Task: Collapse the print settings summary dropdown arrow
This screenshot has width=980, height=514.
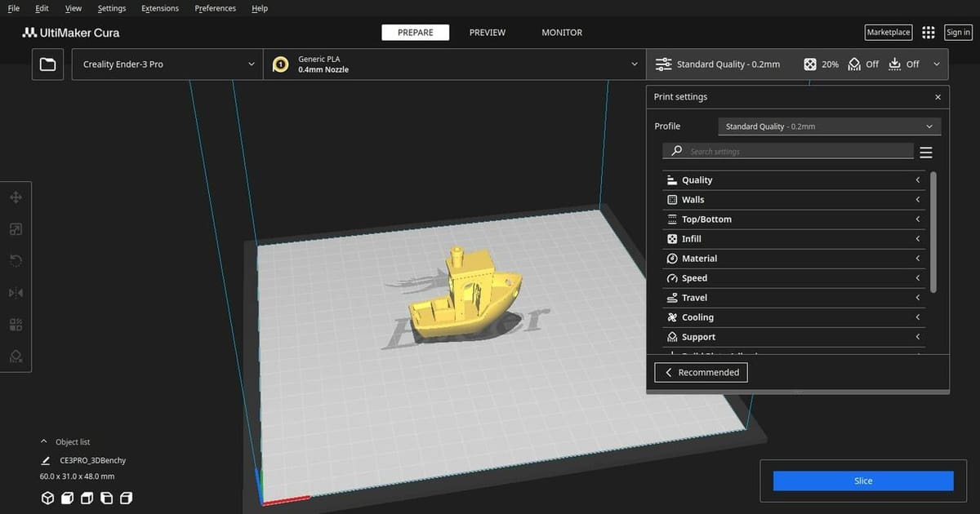Action: point(936,64)
